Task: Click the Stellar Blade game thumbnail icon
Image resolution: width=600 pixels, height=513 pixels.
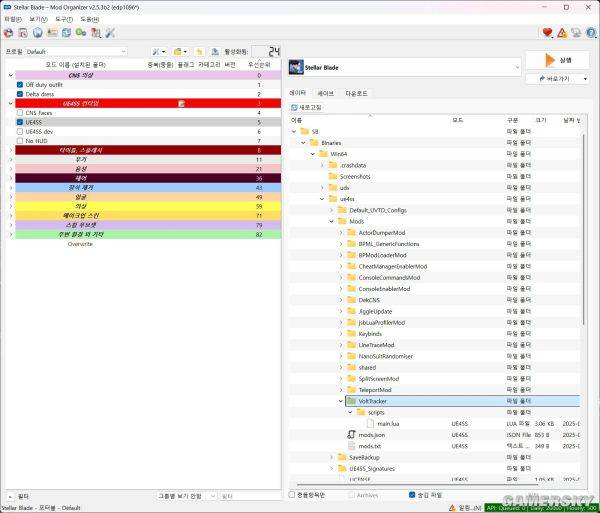Action: pos(296,67)
